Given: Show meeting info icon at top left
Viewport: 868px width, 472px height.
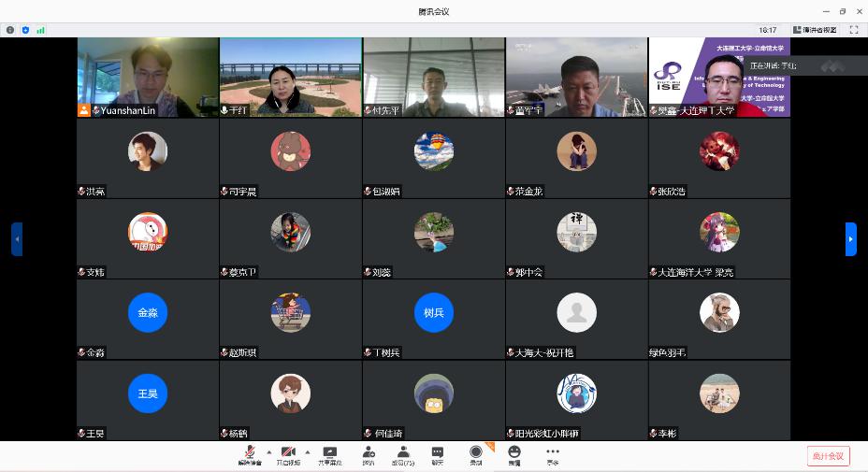Looking at the screenshot, I should click(x=10, y=30).
